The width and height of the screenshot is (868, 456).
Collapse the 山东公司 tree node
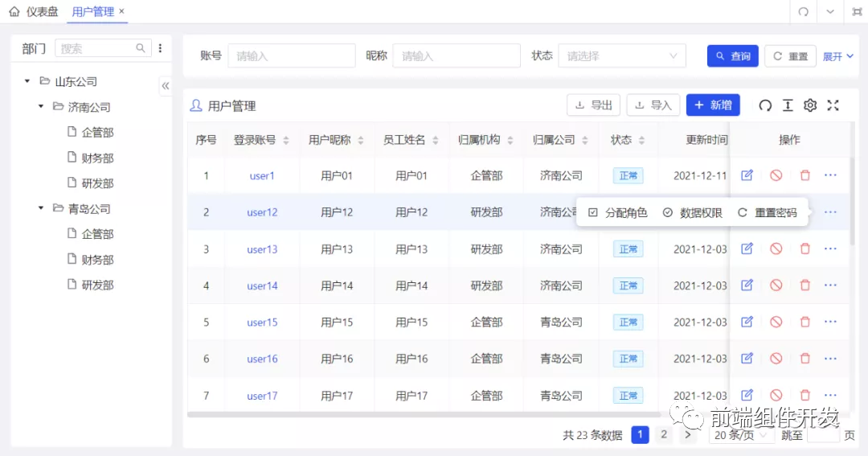tap(27, 81)
